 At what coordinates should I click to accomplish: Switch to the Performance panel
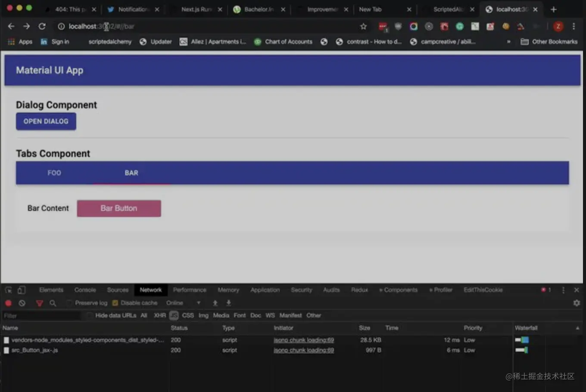(190, 290)
